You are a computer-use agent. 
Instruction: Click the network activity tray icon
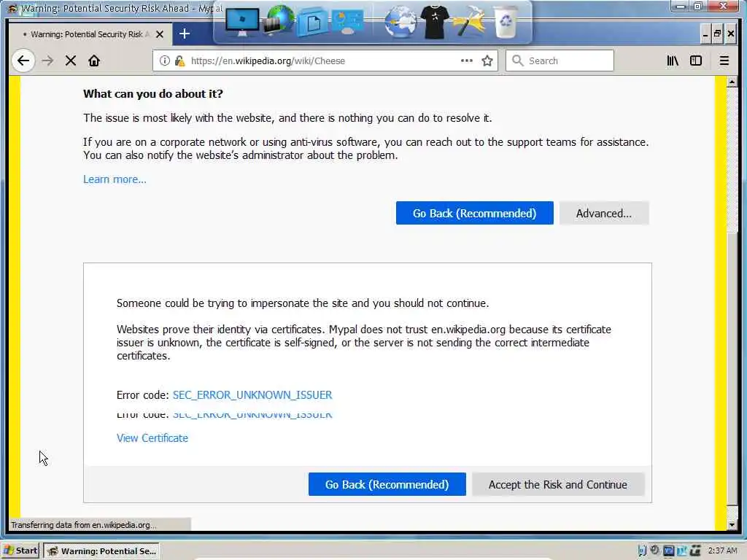(695, 551)
